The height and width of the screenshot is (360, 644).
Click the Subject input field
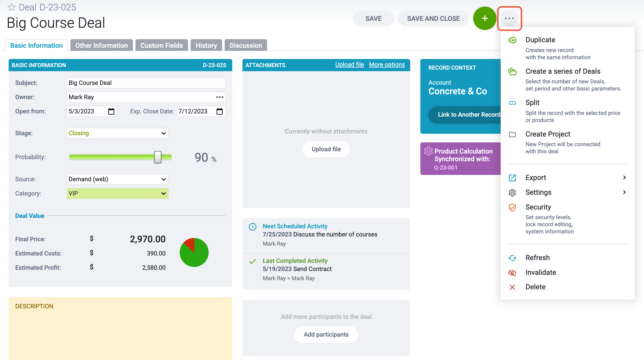tap(146, 83)
